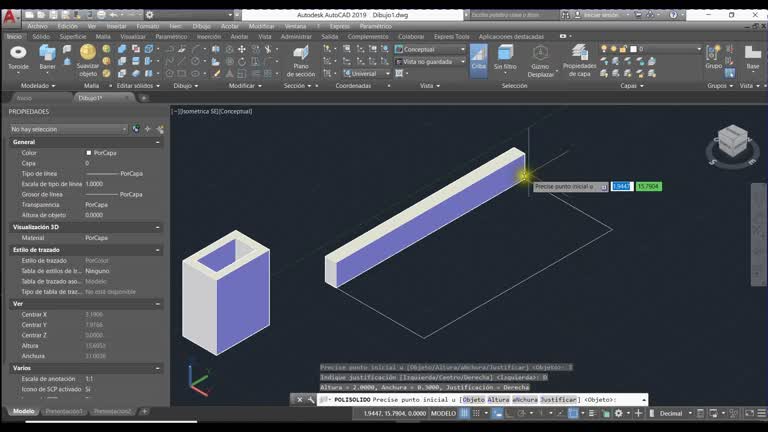Click the Help question mark icon

(x=673, y=15)
